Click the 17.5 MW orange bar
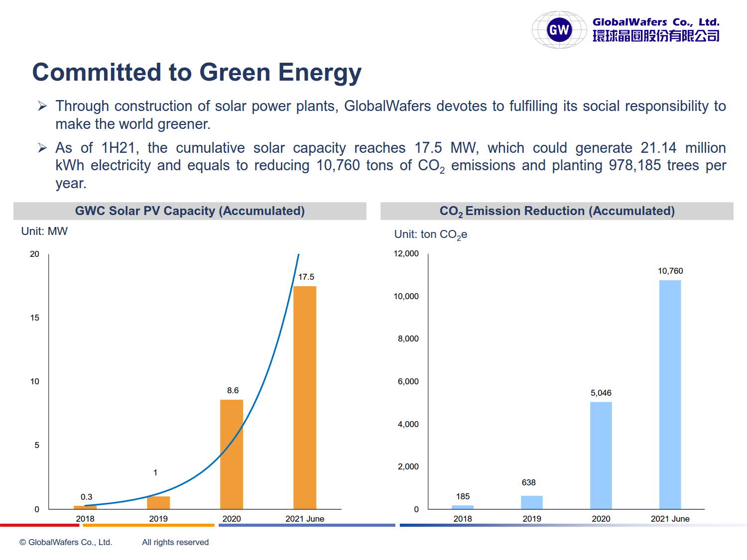Screen dimensions: 747x560 click(x=305, y=397)
